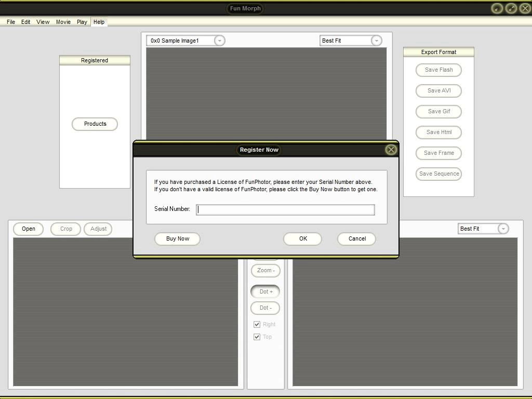
Task: Click the Open image button
Action: coord(29,229)
